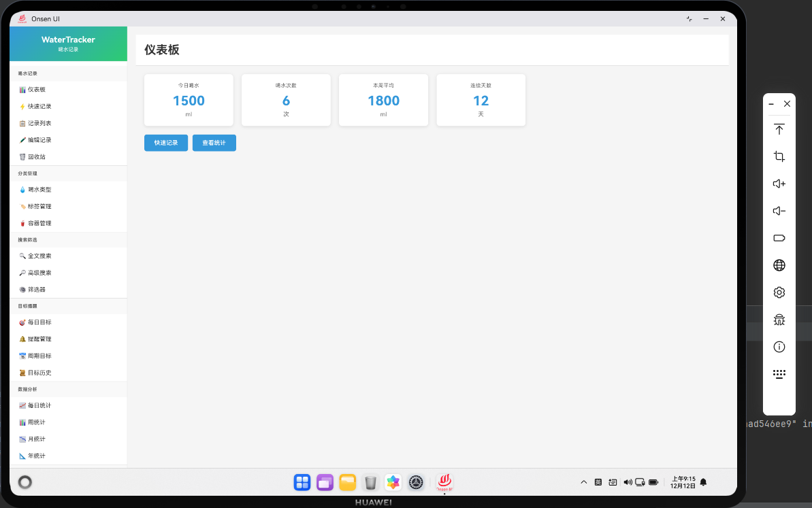The width and height of the screenshot is (812, 508).
Task: Open 全文搜索 magnifier icon
Action: (x=22, y=256)
